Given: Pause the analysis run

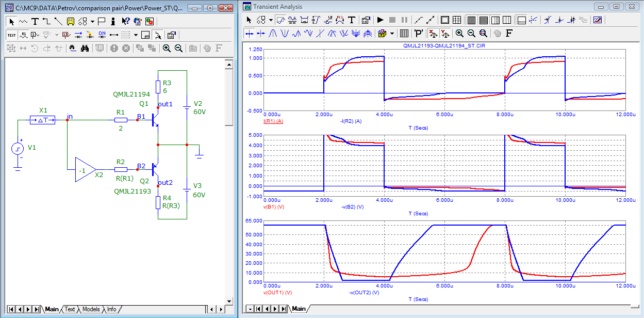Looking at the screenshot, I should [x=404, y=20].
